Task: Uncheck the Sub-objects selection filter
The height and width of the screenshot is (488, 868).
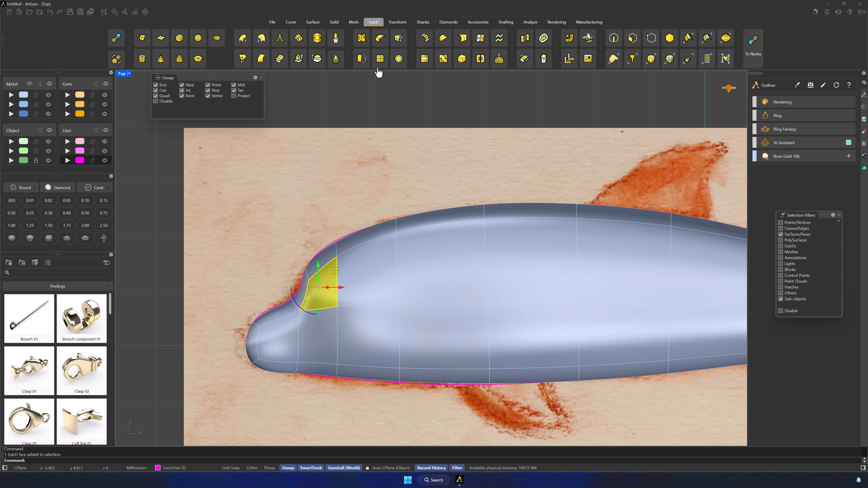Action: (780, 299)
